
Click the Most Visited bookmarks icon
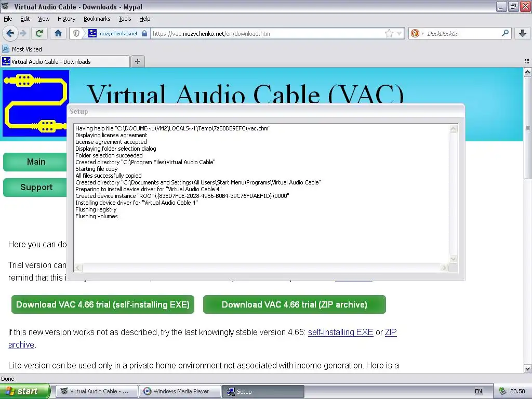(5, 49)
